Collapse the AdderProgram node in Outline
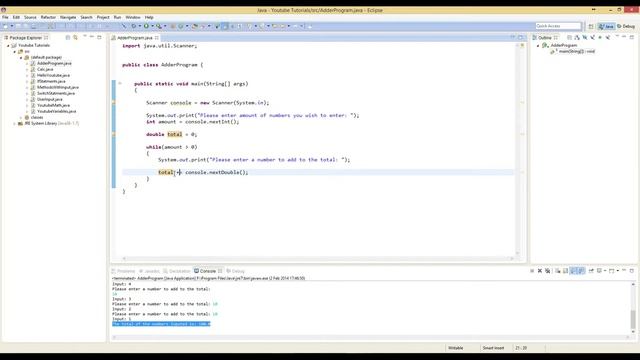640x360 pixels. pos(538,46)
